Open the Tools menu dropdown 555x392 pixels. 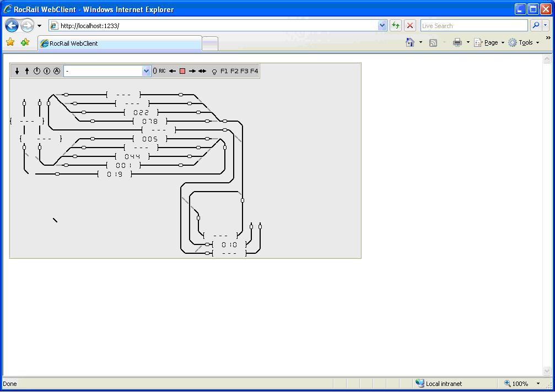click(x=525, y=42)
